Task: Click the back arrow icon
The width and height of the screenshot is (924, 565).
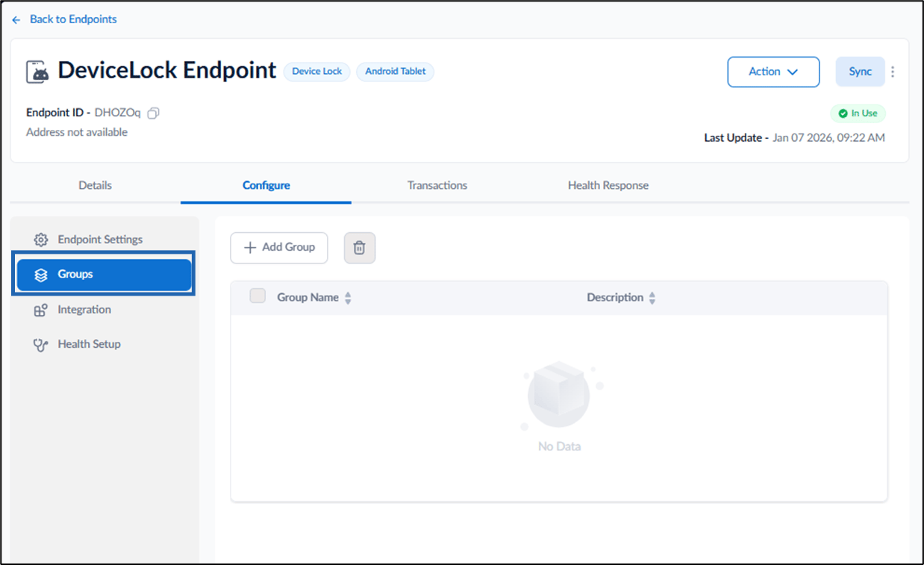Action: point(16,20)
